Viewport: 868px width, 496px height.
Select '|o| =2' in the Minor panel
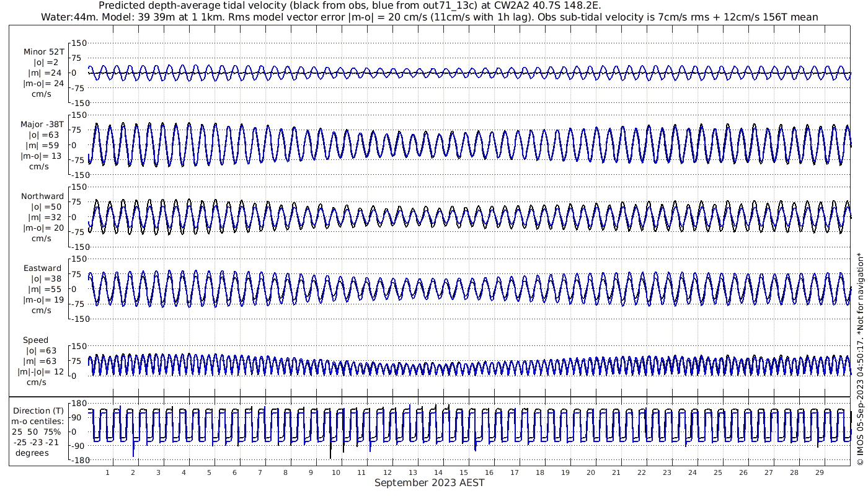click(x=46, y=63)
